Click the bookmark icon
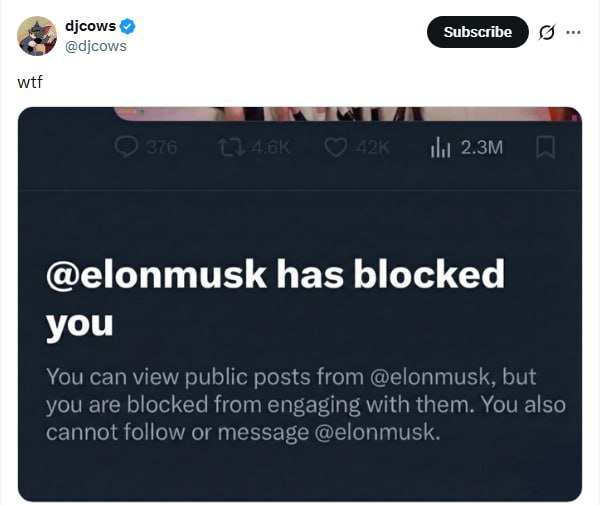 546,147
